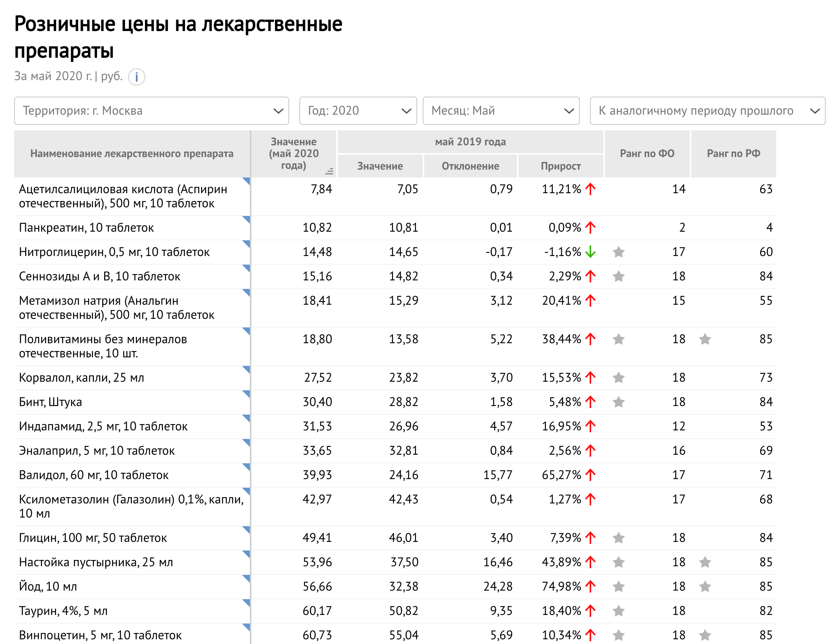The image size is (832, 644).
Task: Click the РФ star in Йод row
Action: point(705,586)
